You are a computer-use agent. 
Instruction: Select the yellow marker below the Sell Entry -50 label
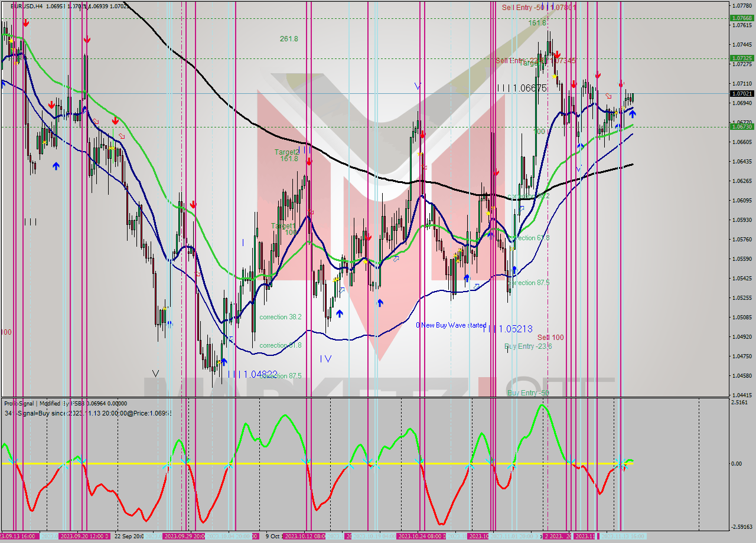coord(553,76)
